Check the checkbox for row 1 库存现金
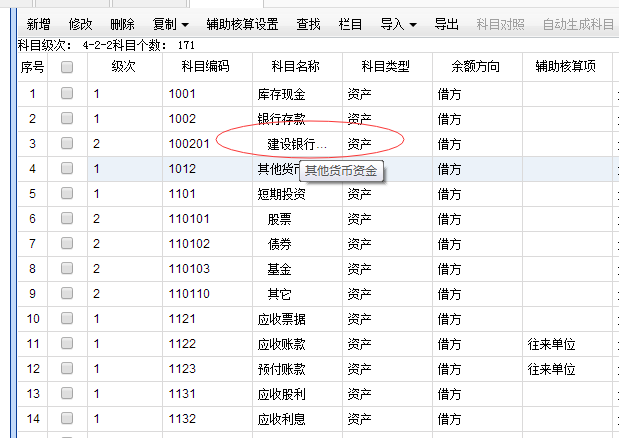Viewport: 619px width, 438px height. (67, 94)
